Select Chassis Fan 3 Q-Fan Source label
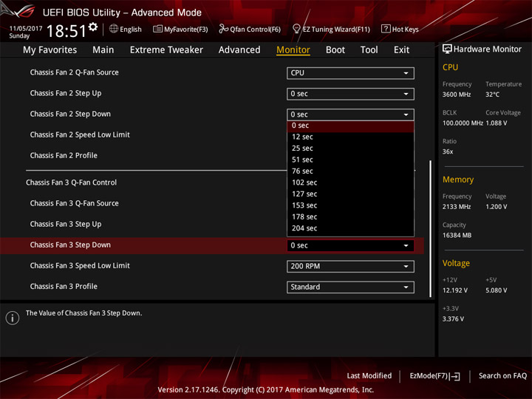Viewport: 532px width, 399px height. click(x=75, y=203)
